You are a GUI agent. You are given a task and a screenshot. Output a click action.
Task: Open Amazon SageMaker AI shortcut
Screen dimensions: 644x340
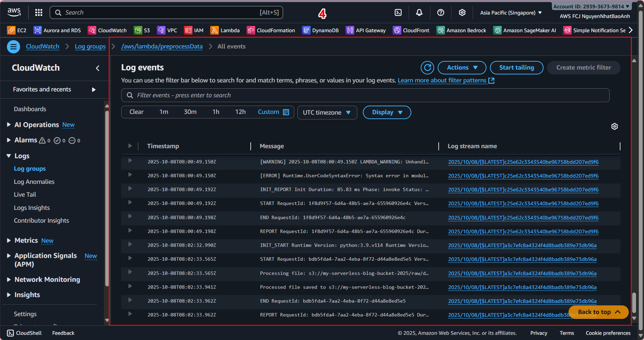pos(525,30)
